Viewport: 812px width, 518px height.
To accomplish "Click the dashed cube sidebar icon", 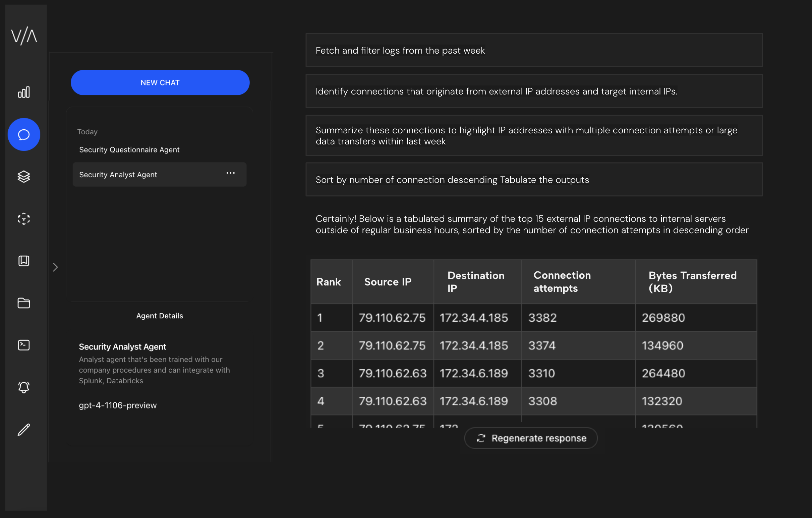I will pos(23,219).
